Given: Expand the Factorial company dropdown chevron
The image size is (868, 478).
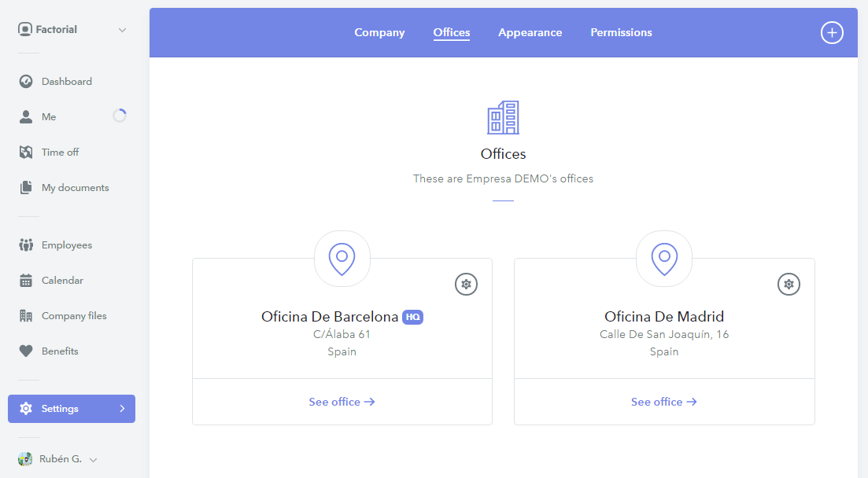Looking at the screenshot, I should point(122,30).
